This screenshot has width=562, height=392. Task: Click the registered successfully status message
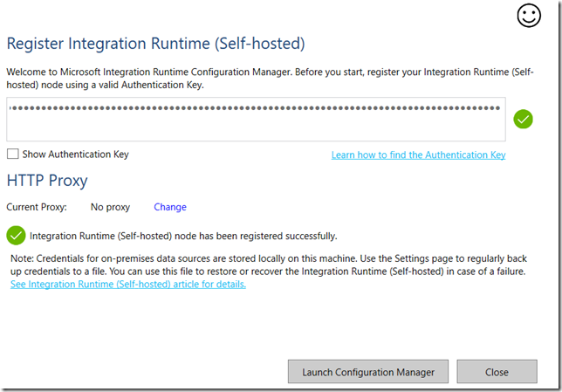coord(183,236)
